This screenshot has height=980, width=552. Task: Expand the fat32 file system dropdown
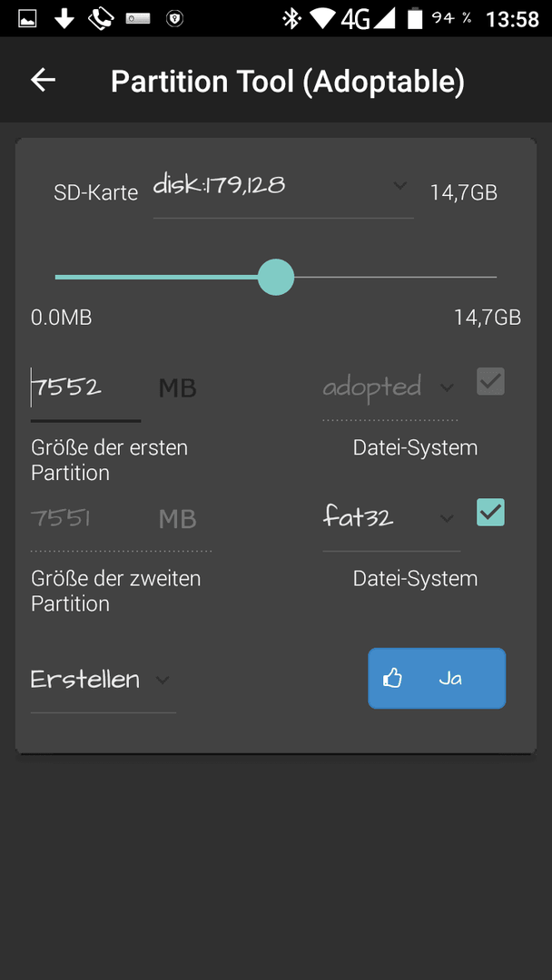pyautogui.click(x=391, y=519)
